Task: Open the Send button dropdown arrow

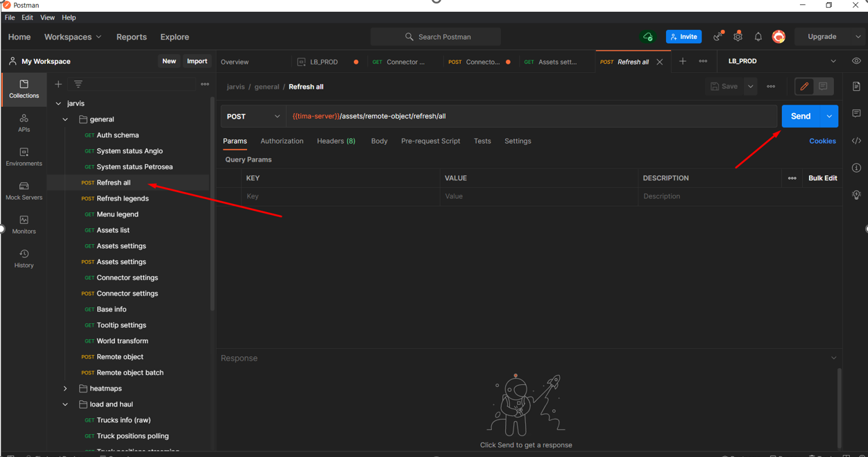Action: tap(829, 117)
